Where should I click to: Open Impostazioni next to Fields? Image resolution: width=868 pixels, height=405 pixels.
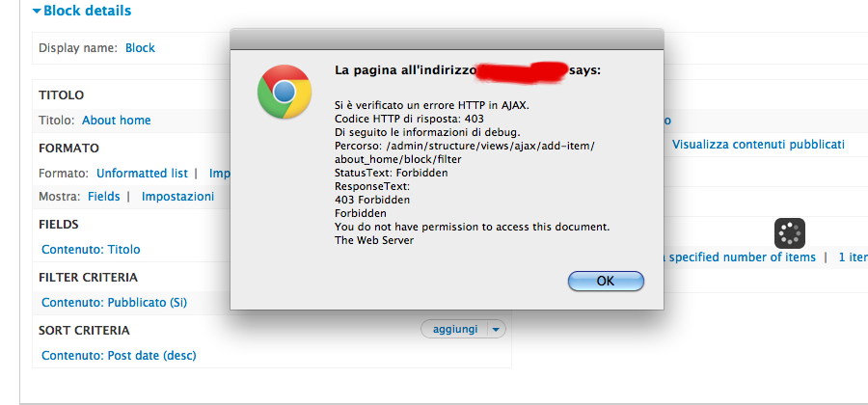[177, 197]
